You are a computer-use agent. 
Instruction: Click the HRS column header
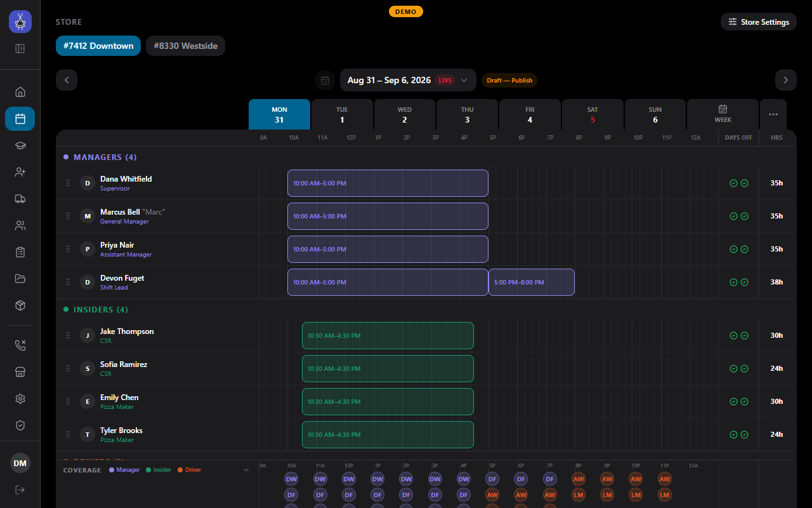click(x=776, y=138)
